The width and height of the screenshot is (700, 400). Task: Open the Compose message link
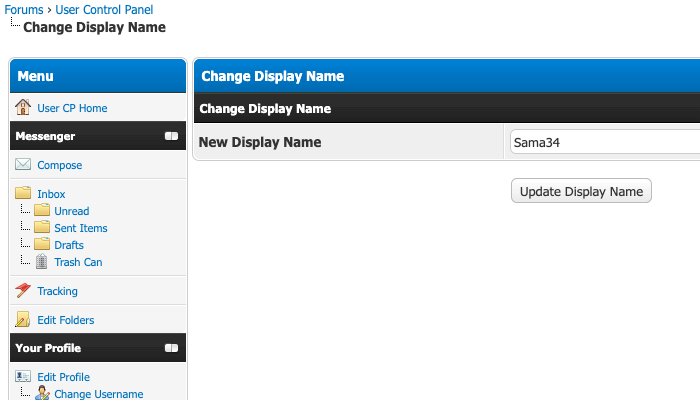[x=60, y=165]
